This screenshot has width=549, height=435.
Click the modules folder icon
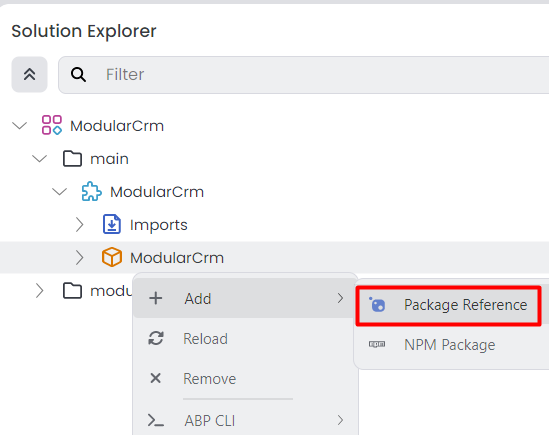point(72,291)
